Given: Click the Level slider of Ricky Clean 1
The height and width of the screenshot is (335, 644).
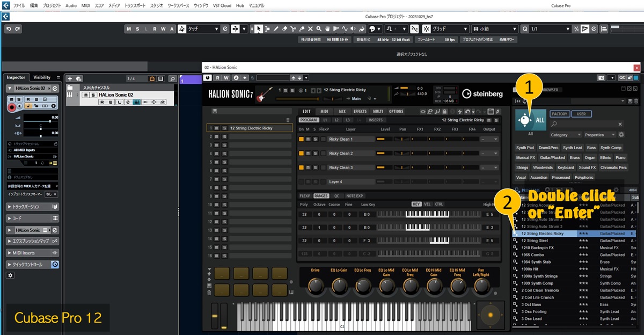Looking at the screenshot, I should pyautogui.click(x=385, y=139).
